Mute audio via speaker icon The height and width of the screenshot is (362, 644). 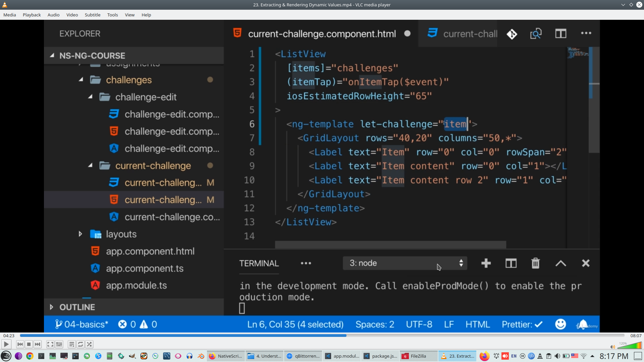612,347
